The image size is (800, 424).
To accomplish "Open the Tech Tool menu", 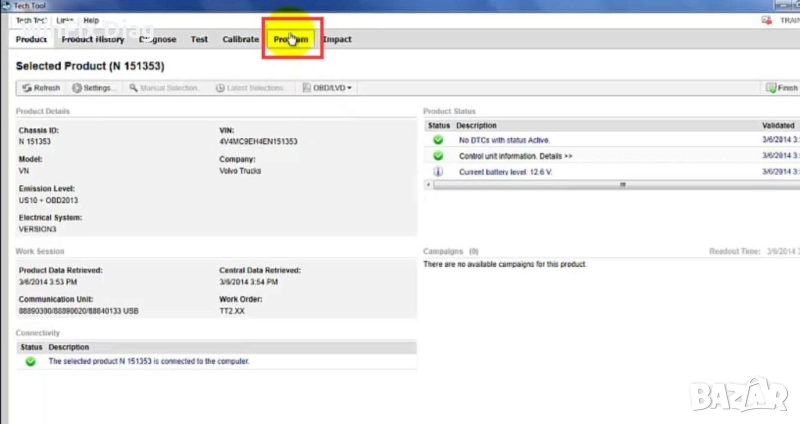I will [x=31, y=20].
